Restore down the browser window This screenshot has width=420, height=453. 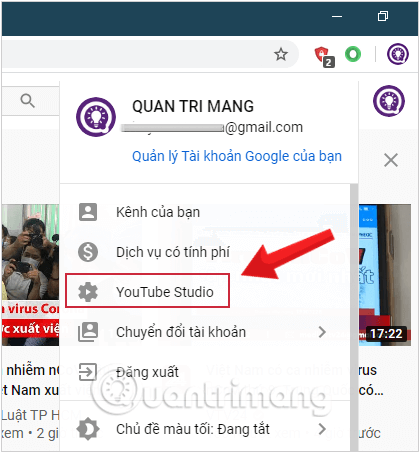click(383, 16)
